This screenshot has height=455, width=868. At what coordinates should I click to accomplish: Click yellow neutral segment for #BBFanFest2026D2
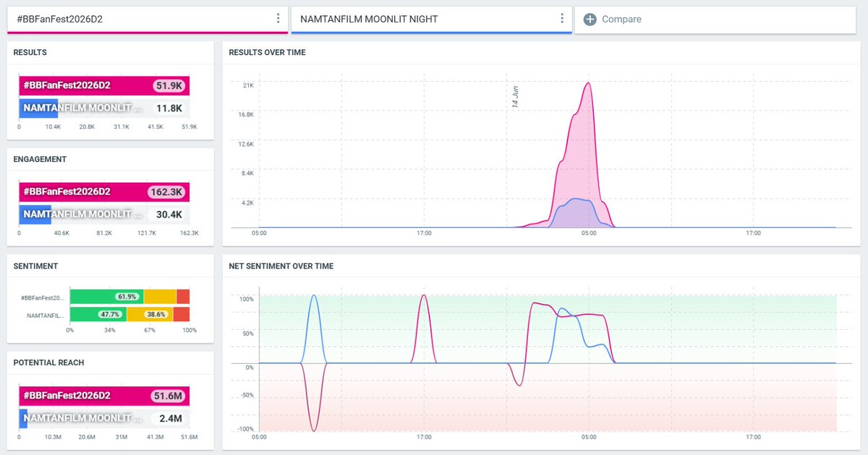point(161,297)
